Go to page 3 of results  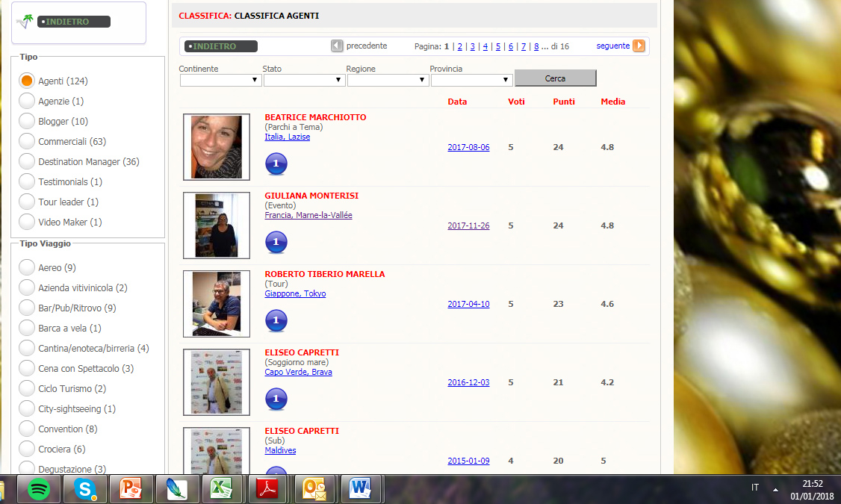pyautogui.click(x=473, y=46)
